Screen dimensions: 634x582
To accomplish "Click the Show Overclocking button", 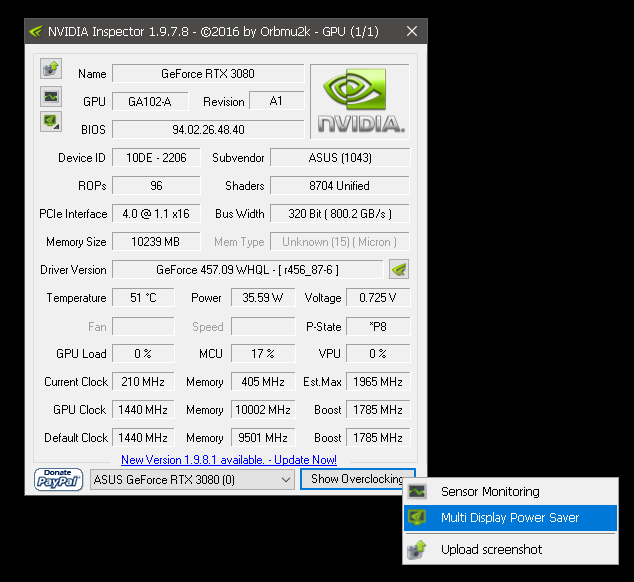I will (x=357, y=479).
